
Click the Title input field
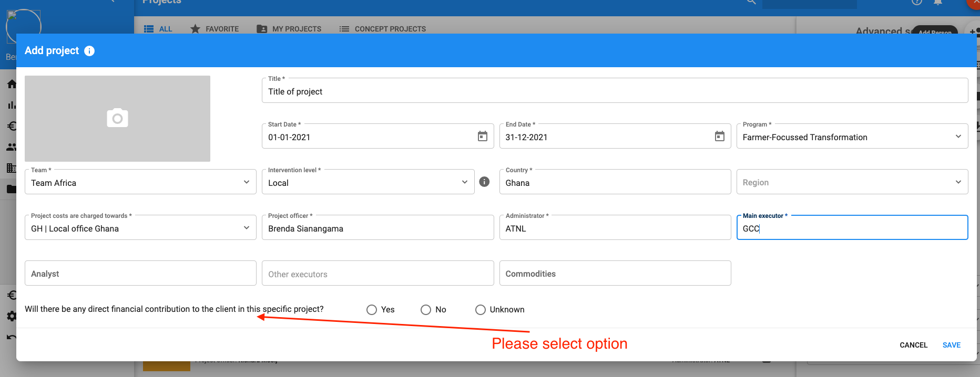coord(615,91)
